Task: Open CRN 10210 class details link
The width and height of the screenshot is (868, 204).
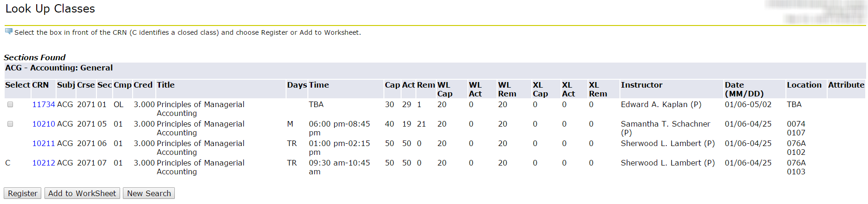Action: pos(44,124)
